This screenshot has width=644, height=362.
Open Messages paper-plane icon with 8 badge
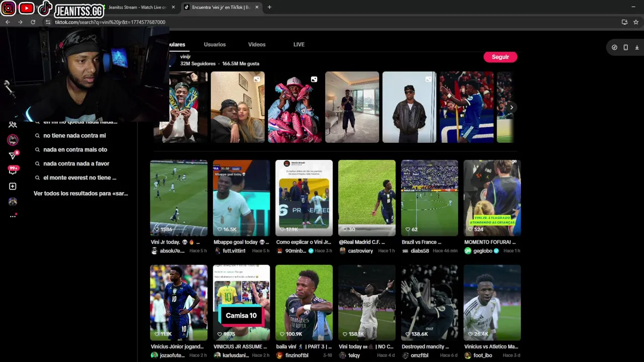[13, 155]
